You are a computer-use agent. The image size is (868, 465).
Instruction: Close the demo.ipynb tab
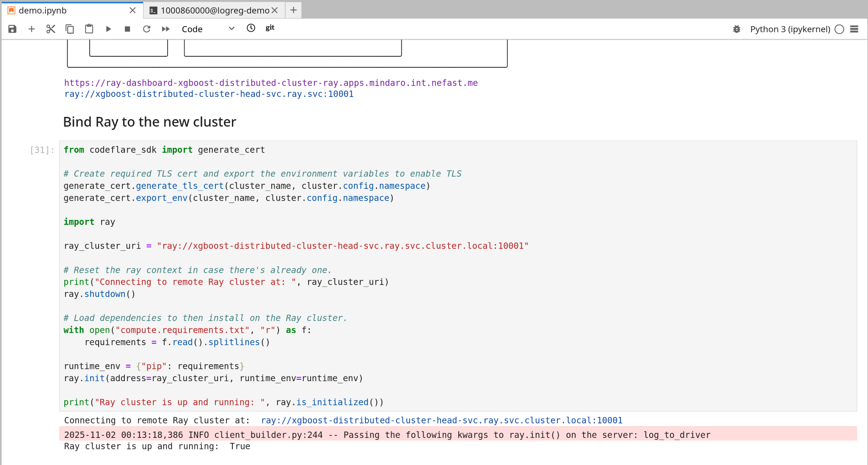point(133,10)
